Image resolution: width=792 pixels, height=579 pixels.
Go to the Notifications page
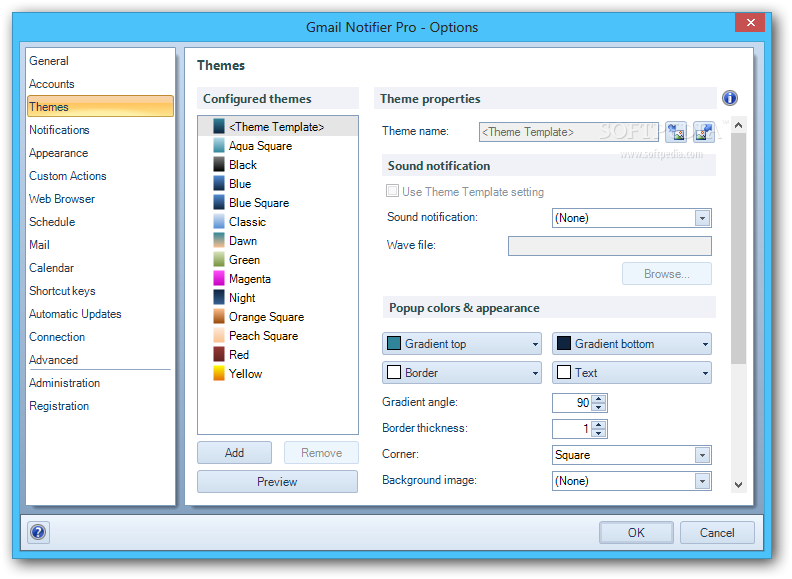click(59, 130)
